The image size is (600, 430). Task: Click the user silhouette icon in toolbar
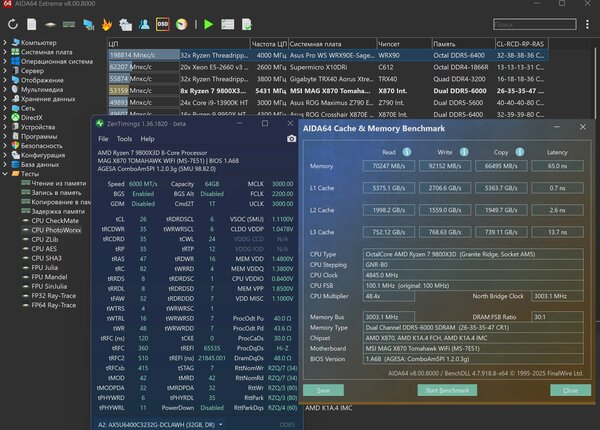(144, 24)
